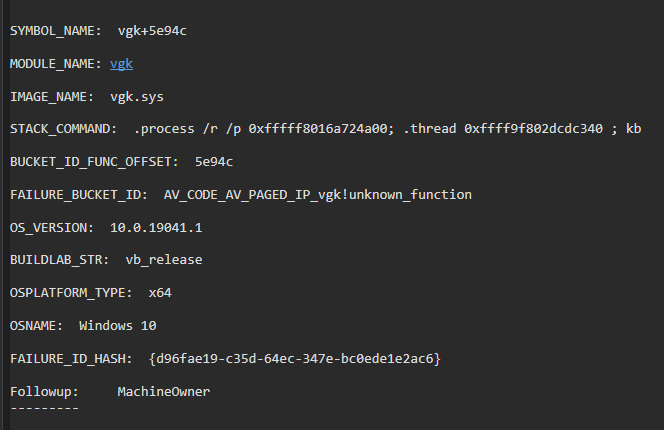Click the STACK_COMMAND label

point(62,129)
